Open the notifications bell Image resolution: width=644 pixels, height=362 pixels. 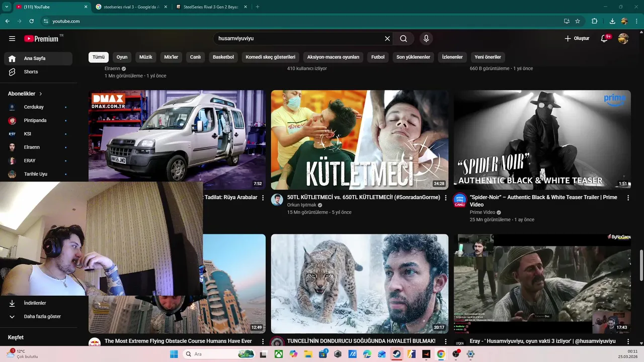pyautogui.click(x=604, y=39)
